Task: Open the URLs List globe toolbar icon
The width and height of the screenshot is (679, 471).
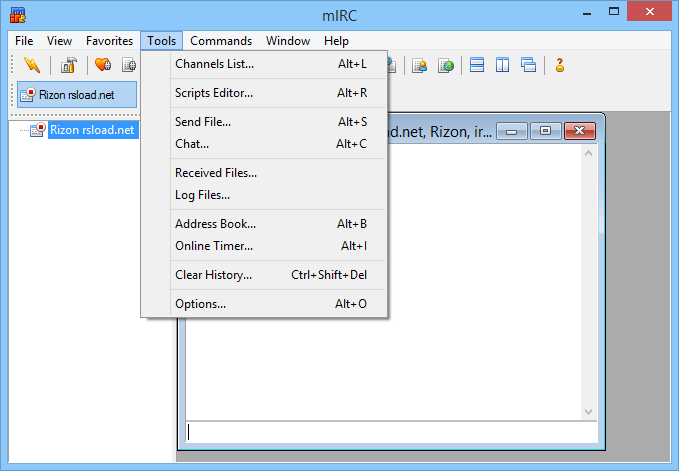Action: click(x=446, y=65)
